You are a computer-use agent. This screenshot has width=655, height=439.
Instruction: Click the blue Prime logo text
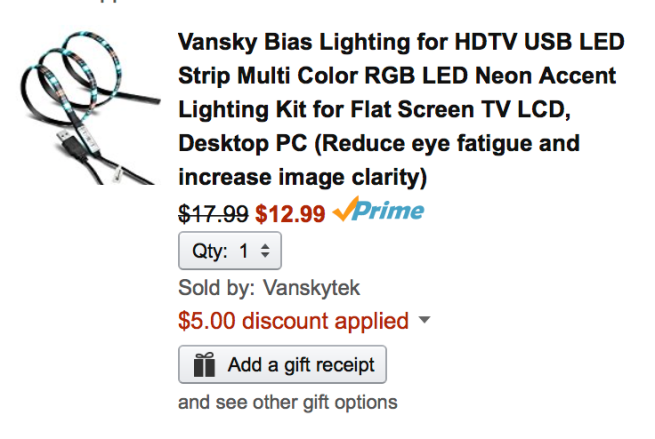392,211
